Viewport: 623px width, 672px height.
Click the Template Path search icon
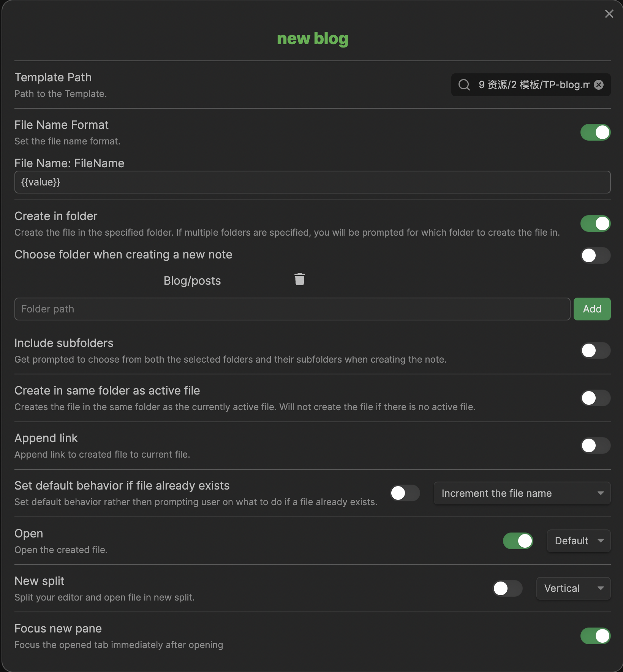pos(464,85)
